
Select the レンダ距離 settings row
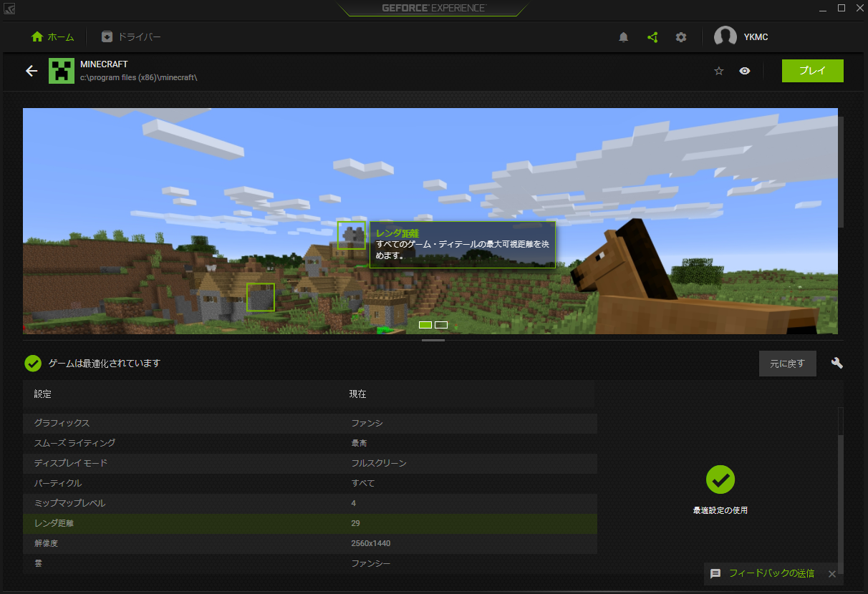[x=309, y=523]
